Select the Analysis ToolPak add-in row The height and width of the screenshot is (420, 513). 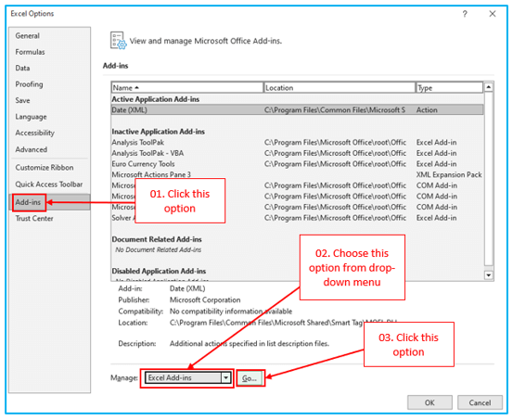click(297, 142)
